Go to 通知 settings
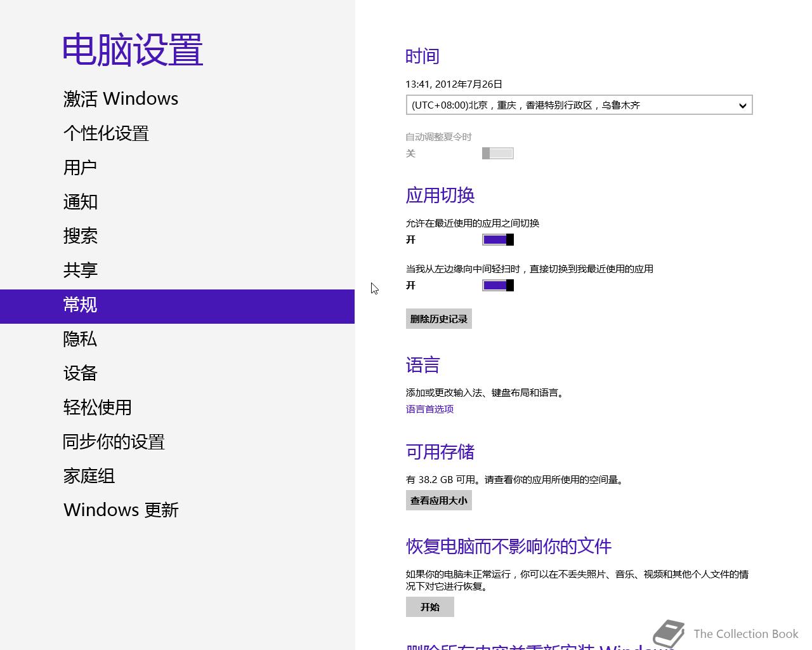The width and height of the screenshot is (812, 650). (80, 202)
